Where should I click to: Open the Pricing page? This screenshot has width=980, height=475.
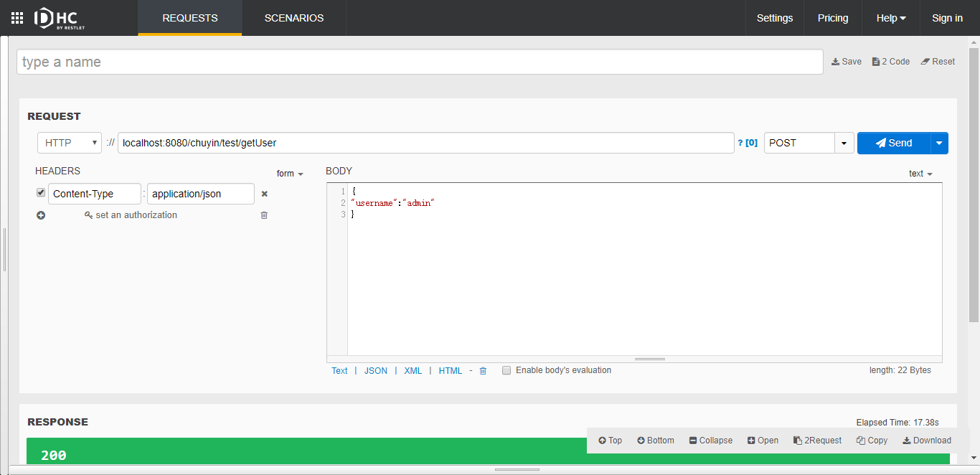pyautogui.click(x=833, y=18)
